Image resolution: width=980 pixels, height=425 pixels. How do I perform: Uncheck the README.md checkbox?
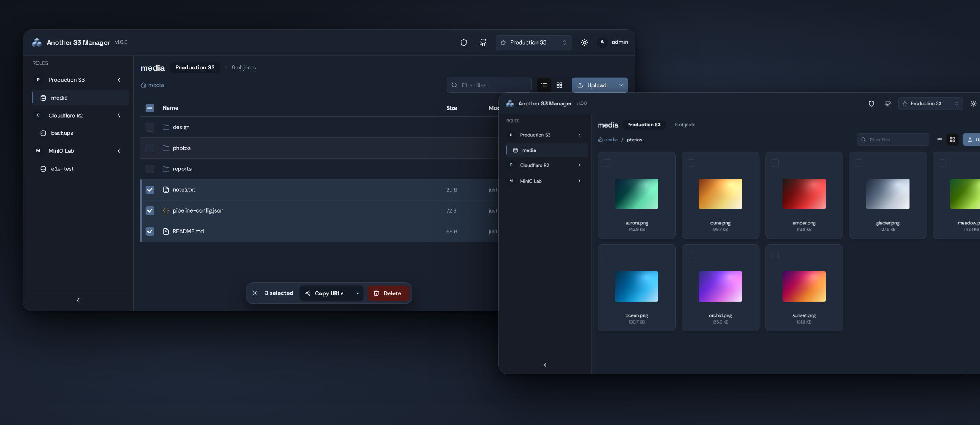(150, 231)
